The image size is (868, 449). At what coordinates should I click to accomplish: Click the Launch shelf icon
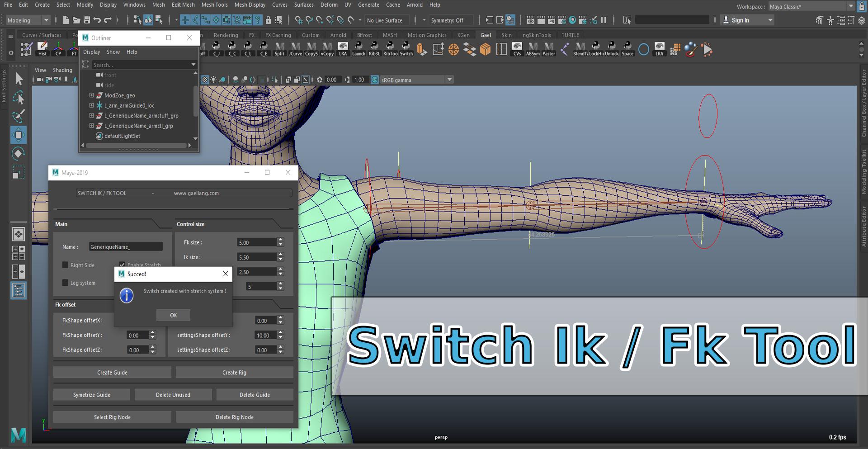[x=359, y=49]
